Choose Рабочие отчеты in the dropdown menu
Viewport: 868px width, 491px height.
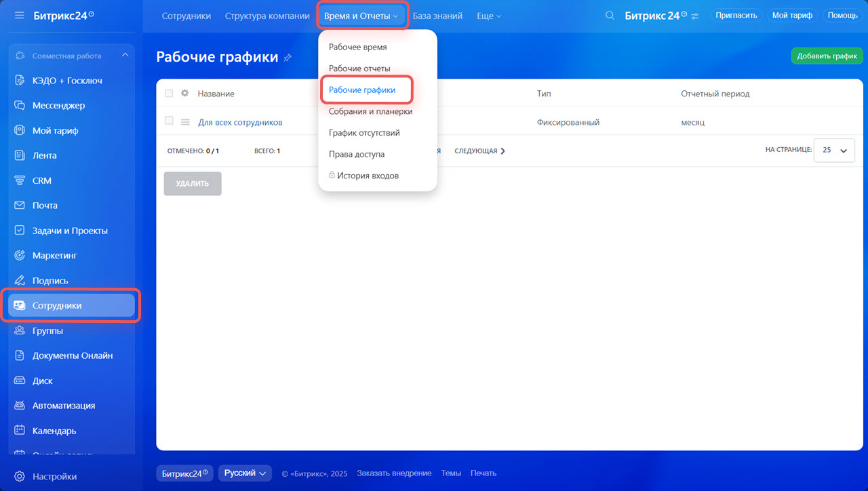click(x=359, y=68)
